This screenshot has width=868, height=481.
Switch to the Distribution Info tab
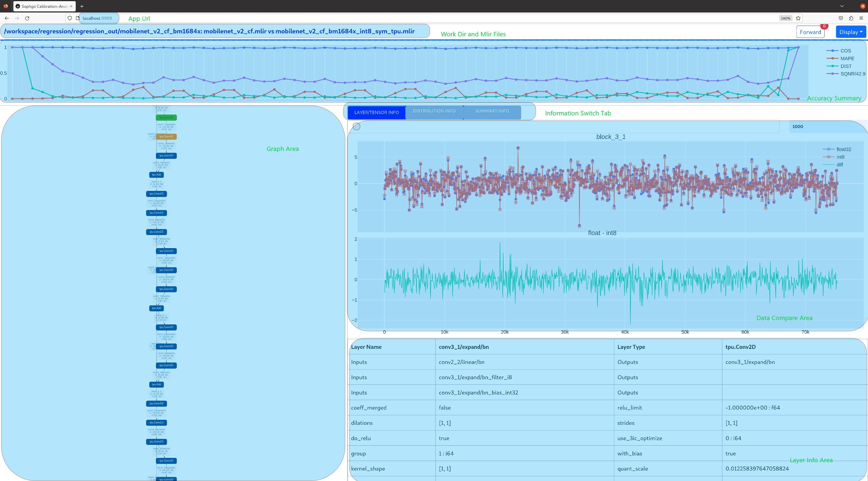click(434, 111)
